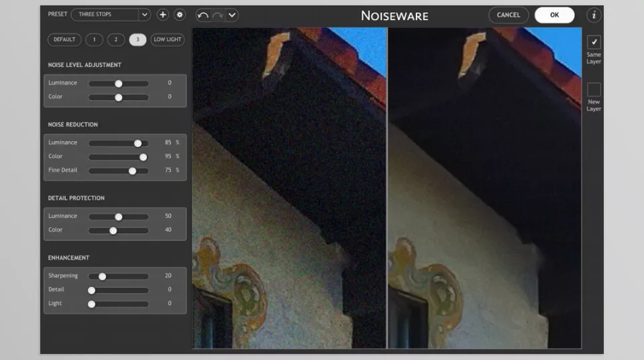The height and width of the screenshot is (360, 644).
Task: Adjust Detail Protection Luminance slider
Action: [119, 217]
